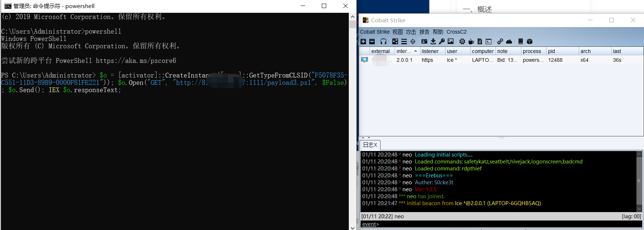The image size is (644, 230).
Task: Sort by the user column header
Action: point(458,51)
